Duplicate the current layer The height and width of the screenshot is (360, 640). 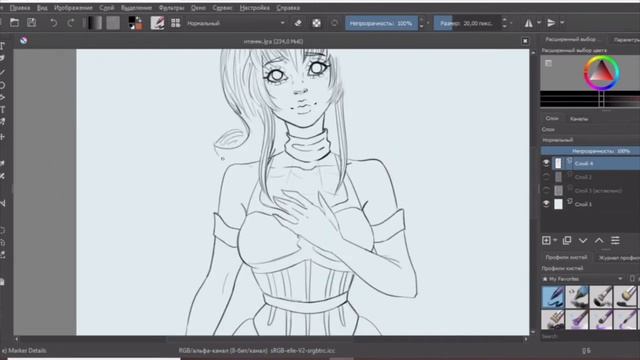567,240
